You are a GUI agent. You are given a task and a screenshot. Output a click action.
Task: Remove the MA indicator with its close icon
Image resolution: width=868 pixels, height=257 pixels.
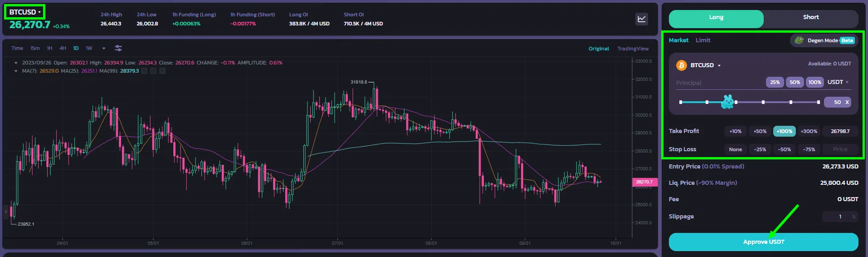pos(162,71)
